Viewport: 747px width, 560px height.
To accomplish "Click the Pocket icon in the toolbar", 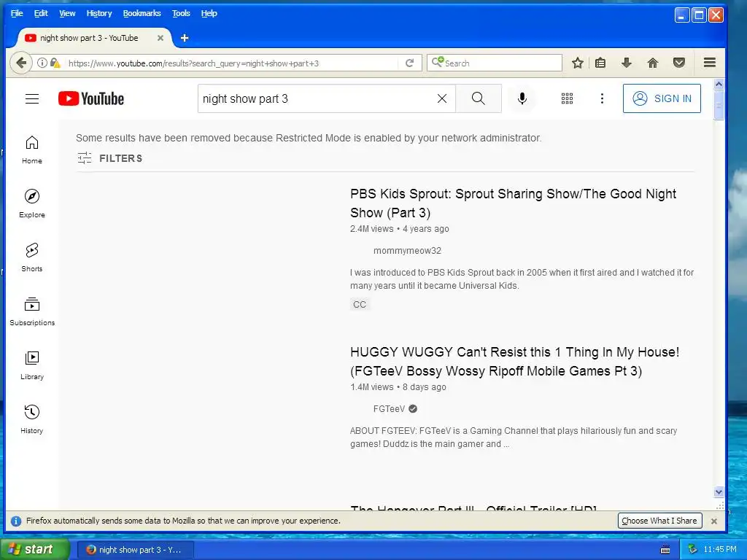I will [679, 63].
